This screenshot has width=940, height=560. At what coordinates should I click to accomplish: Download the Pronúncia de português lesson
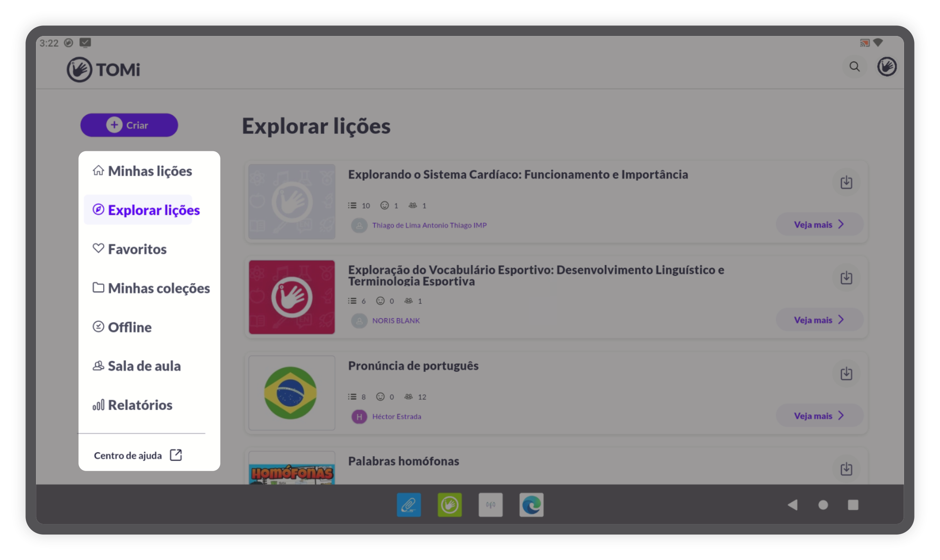tap(846, 374)
